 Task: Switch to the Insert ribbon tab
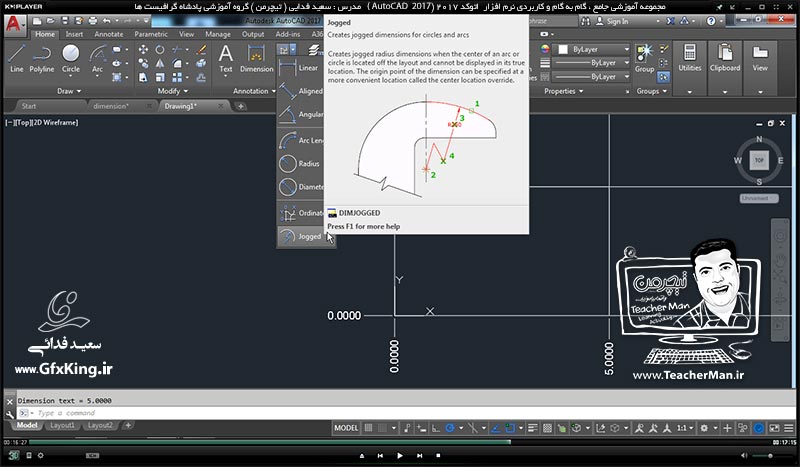[74, 34]
